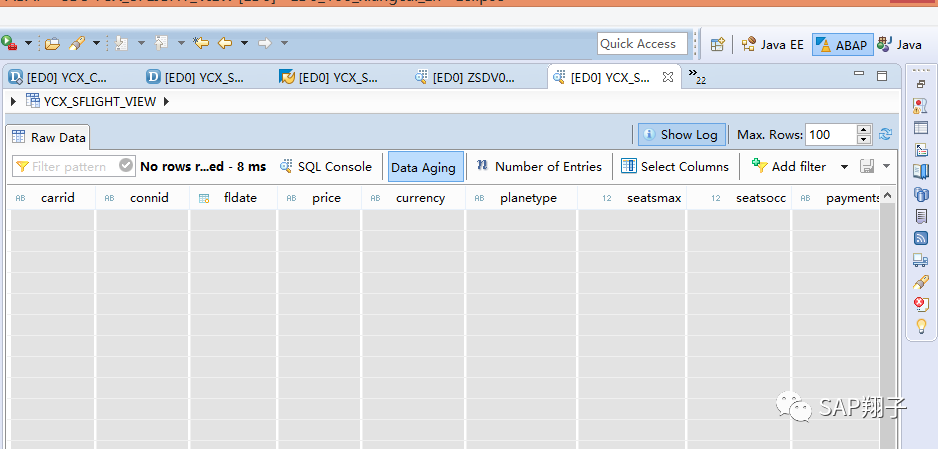Open the third [ED0] YCX_S... tab with arrow icon

(x=329, y=77)
